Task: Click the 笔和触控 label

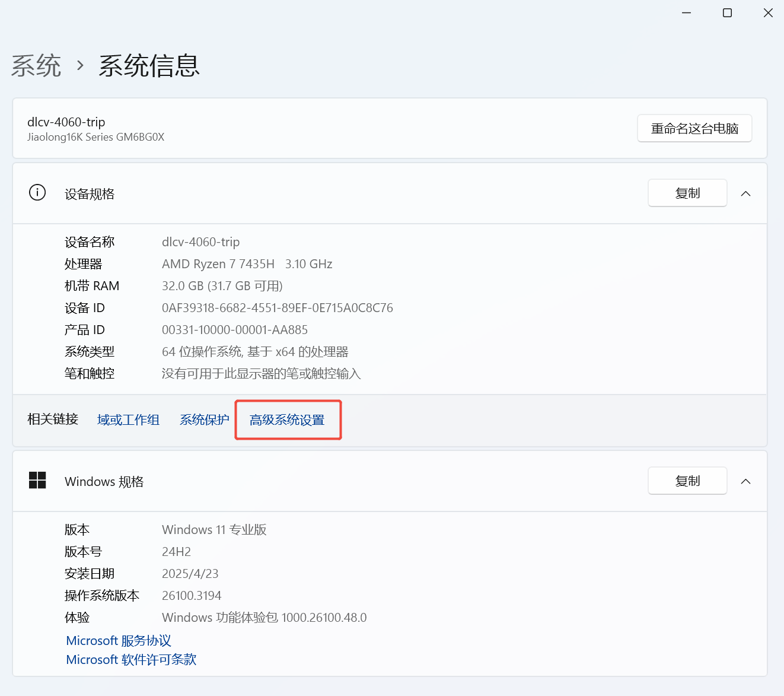Action: [90, 374]
